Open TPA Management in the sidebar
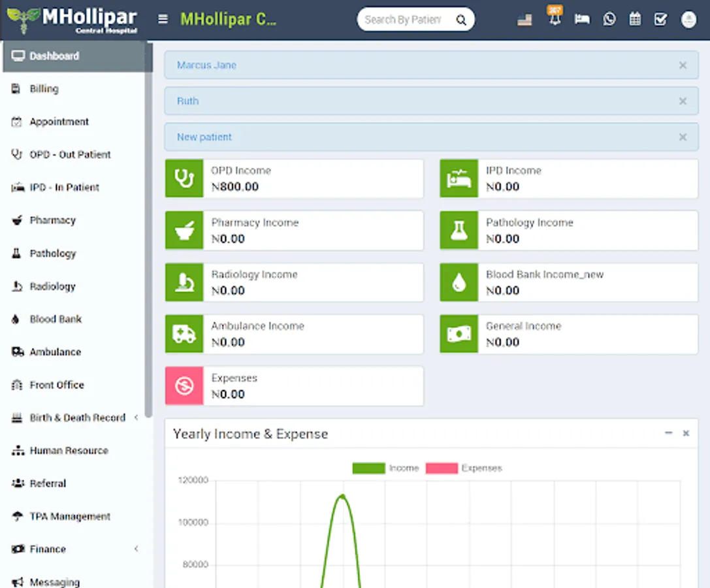Image resolution: width=710 pixels, height=588 pixels. click(74, 516)
